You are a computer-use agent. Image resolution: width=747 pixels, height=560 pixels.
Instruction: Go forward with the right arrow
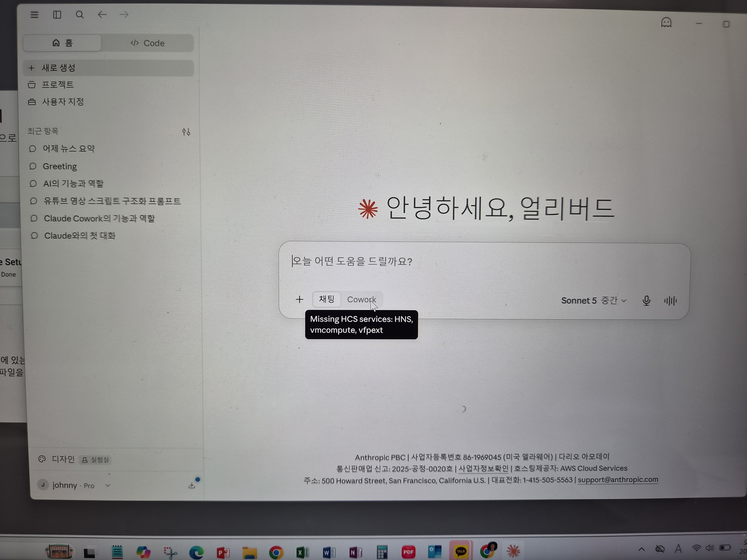tap(124, 15)
